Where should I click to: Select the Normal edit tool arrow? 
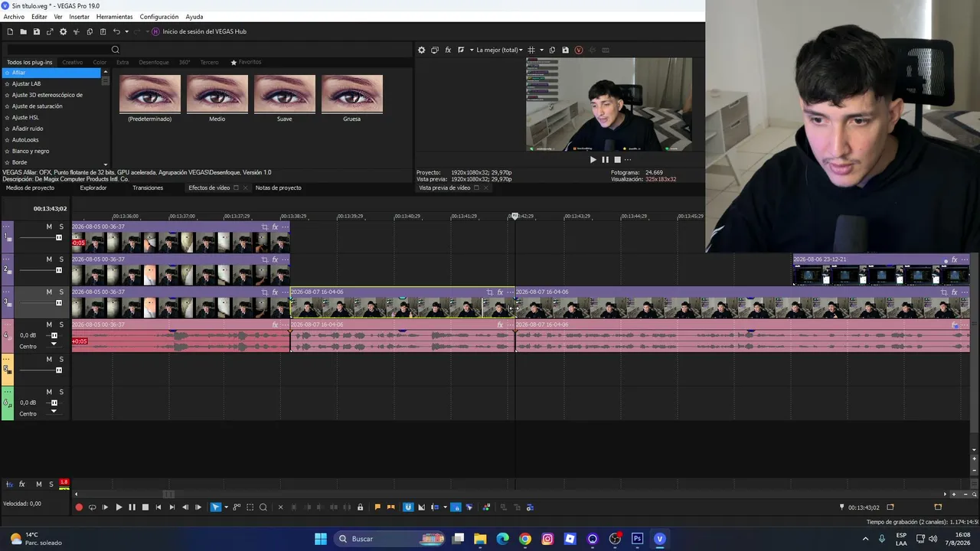216,507
